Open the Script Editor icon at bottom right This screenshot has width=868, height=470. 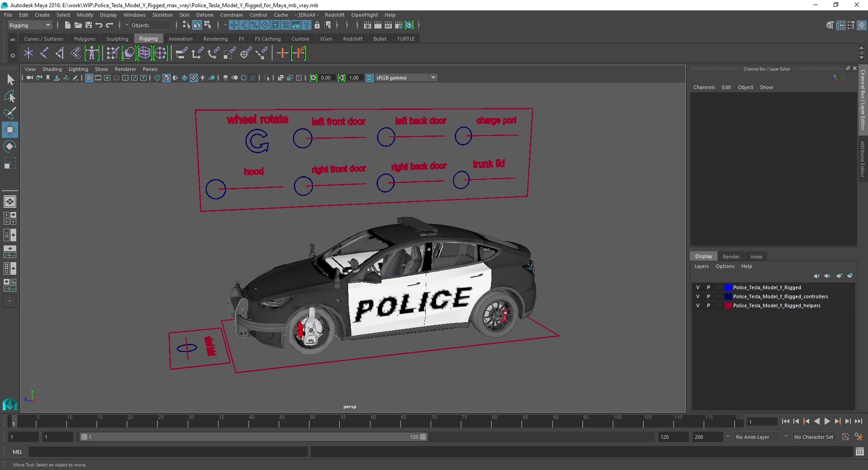pyautogui.click(x=859, y=451)
